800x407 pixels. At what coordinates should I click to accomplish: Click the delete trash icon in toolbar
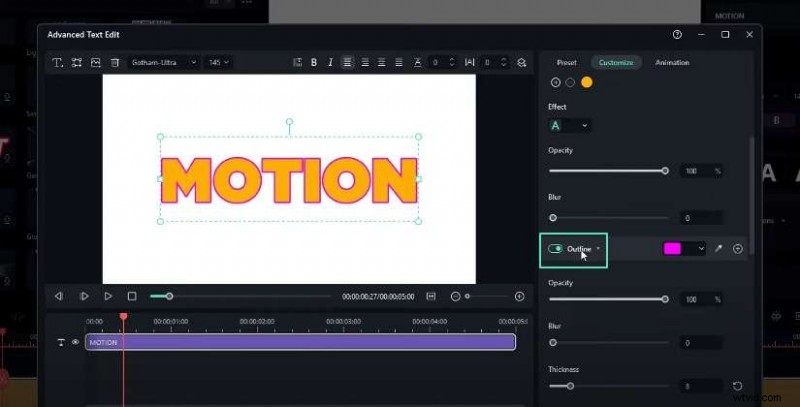tap(114, 62)
